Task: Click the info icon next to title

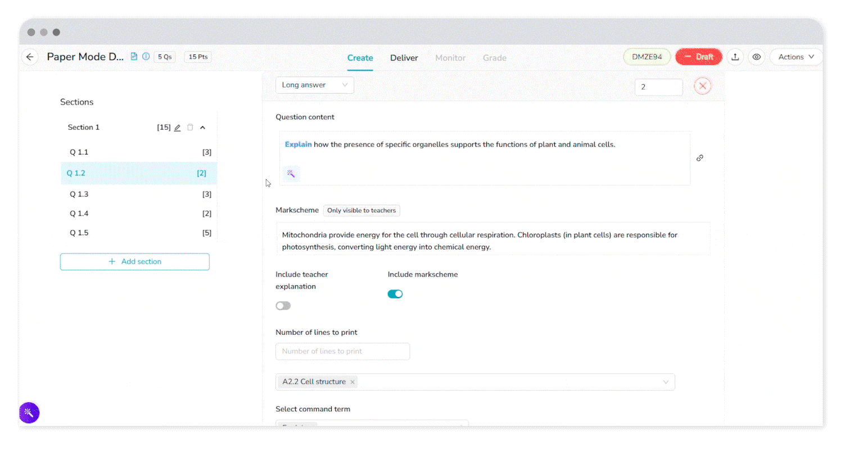Action: (x=146, y=57)
